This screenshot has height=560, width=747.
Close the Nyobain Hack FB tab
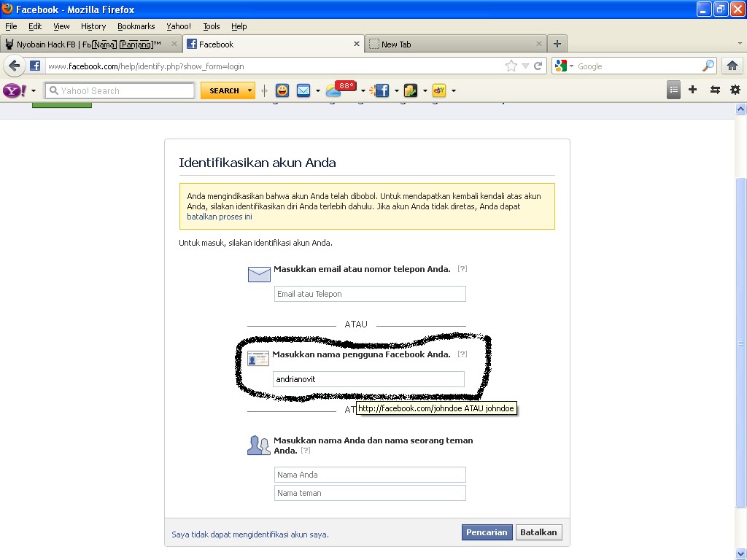[x=174, y=44]
